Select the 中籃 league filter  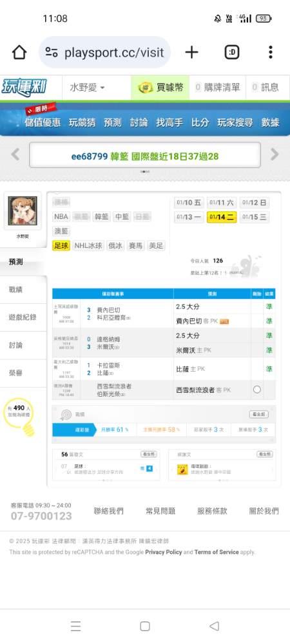tap(122, 216)
